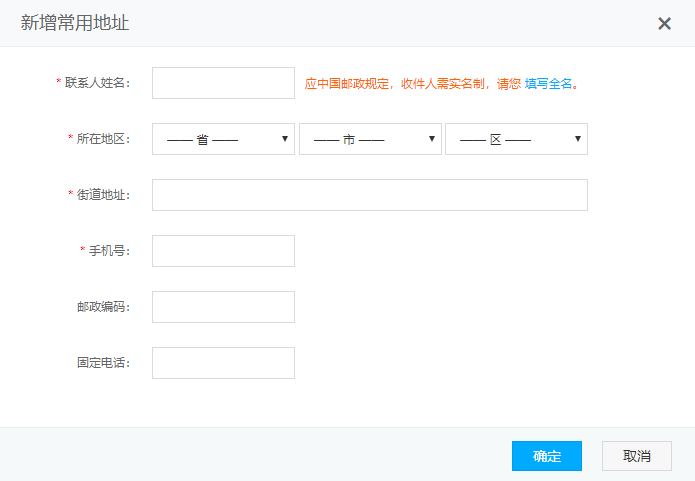695x481 pixels.
Task: Click the 手机号 label
Action: click(x=112, y=251)
